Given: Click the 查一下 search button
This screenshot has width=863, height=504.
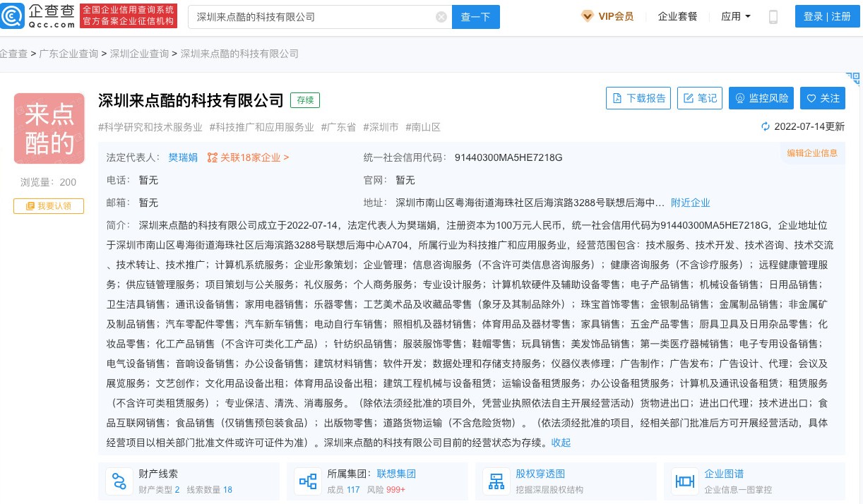Looking at the screenshot, I should click(475, 17).
